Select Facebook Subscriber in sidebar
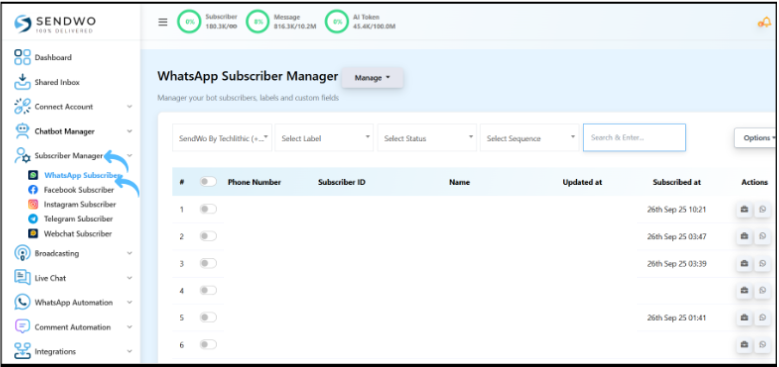Screen dimensions: 779x367 tap(78, 190)
